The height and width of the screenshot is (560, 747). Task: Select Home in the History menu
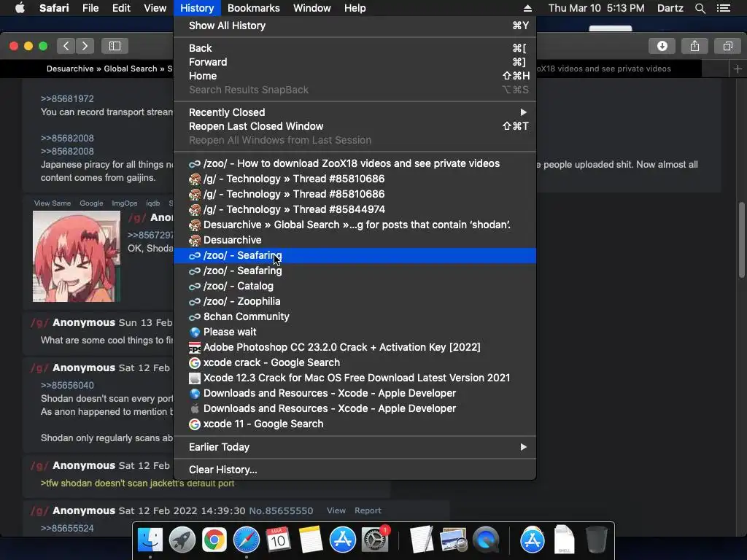(x=355, y=76)
